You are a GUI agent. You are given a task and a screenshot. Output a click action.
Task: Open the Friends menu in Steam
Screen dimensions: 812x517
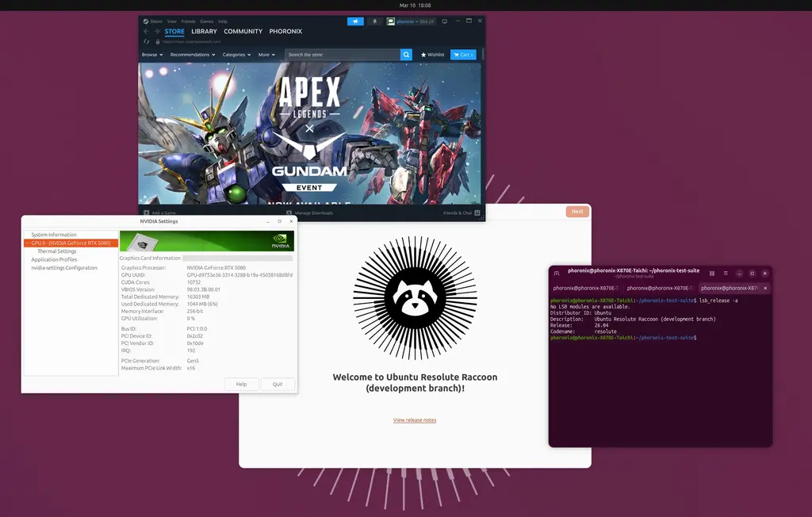click(x=187, y=21)
